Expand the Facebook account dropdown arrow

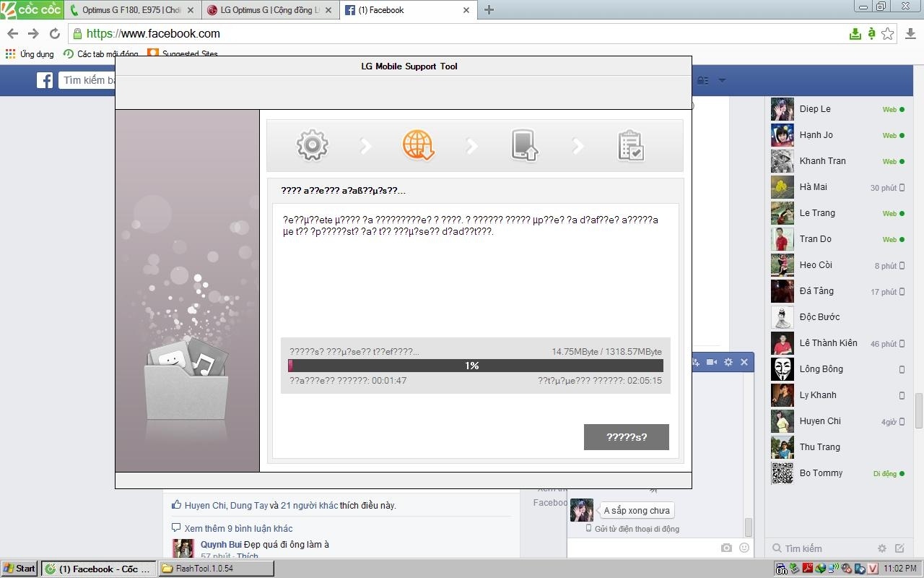pyautogui.click(x=722, y=80)
